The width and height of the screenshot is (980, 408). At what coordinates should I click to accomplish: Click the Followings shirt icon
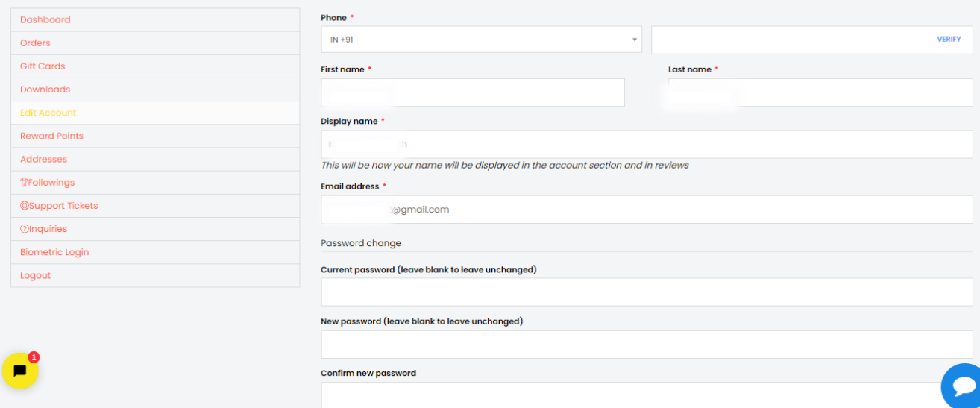(x=24, y=183)
